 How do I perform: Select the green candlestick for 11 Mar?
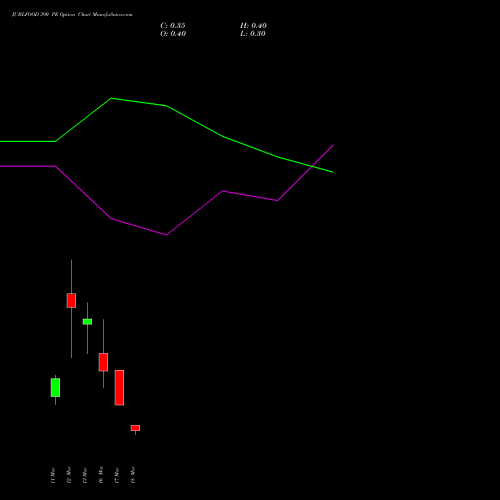pyautogui.click(x=55, y=387)
